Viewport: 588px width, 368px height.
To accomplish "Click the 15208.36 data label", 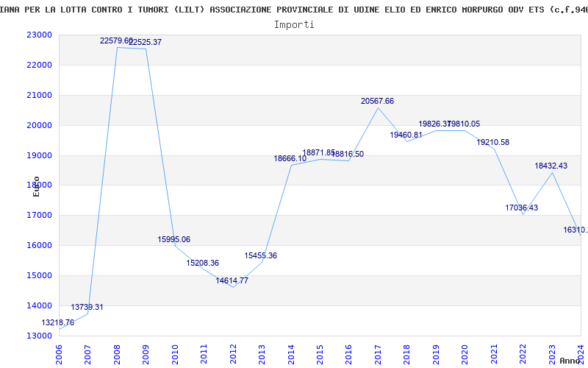I will pos(203,263).
